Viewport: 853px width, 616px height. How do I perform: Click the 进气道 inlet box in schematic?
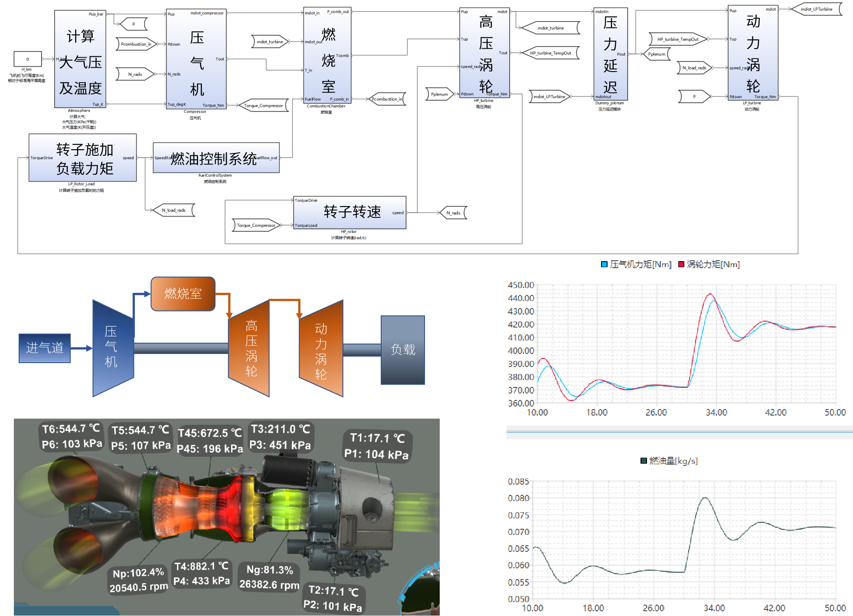[x=45, y=347]
